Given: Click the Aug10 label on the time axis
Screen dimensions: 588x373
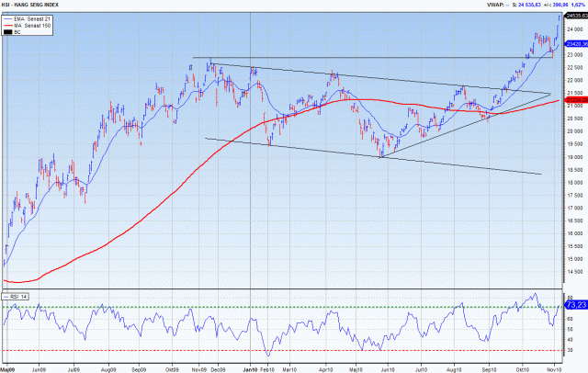Looking at the screenshot, I should click(456, 367).
